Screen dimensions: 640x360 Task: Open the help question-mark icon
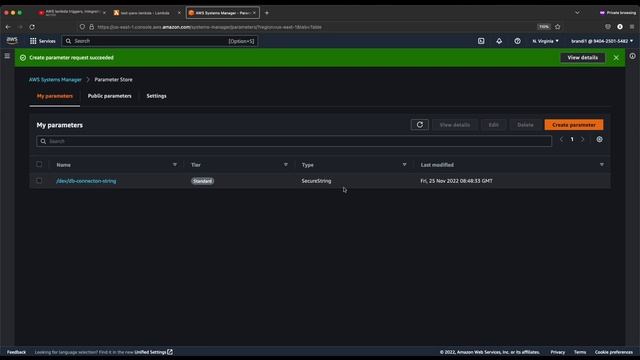click(x=517, y=41)
